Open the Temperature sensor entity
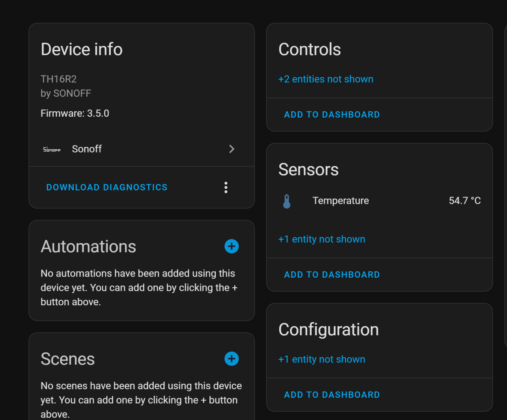This screenshot has height=420, width=507. (340, 201)
